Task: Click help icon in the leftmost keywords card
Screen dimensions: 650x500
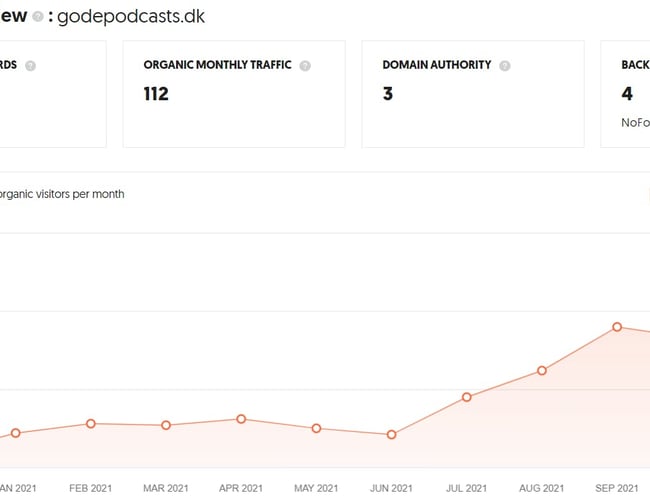Action: [31, 66]
